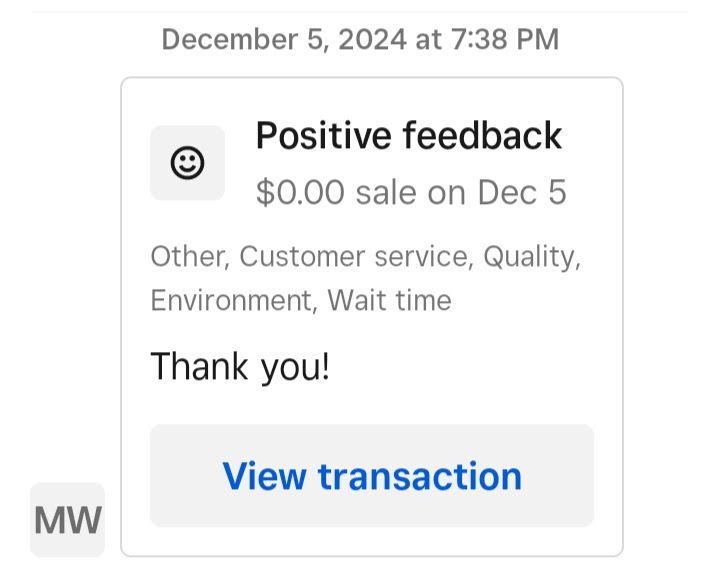Click the word 'Positive' in the title
This screenshot has height=582, width=720.
323,136
